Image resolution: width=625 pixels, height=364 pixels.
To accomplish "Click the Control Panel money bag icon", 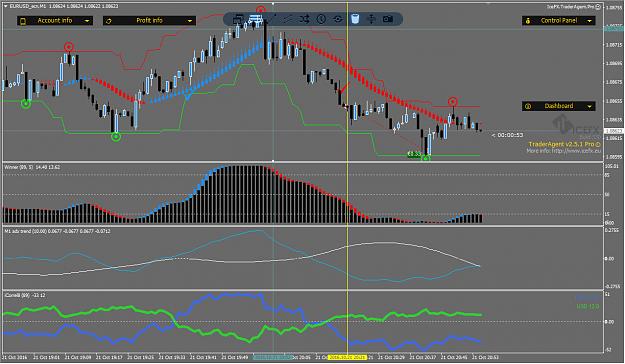I will tap(528, 21).
